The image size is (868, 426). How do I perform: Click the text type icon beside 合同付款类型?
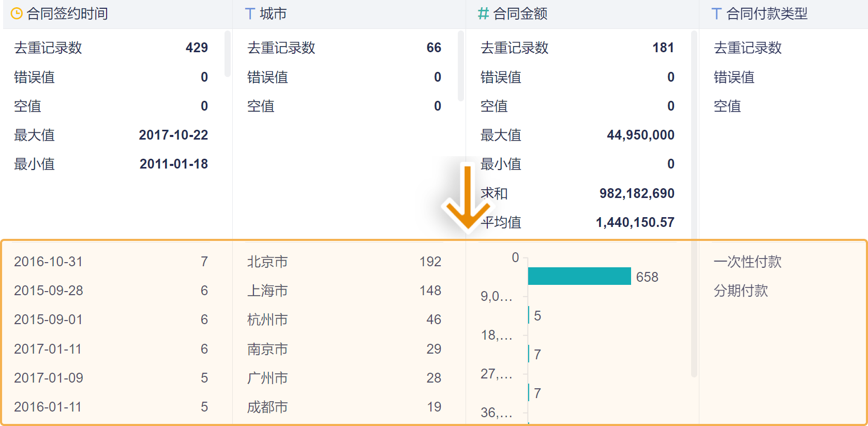(x=716, y=14)
